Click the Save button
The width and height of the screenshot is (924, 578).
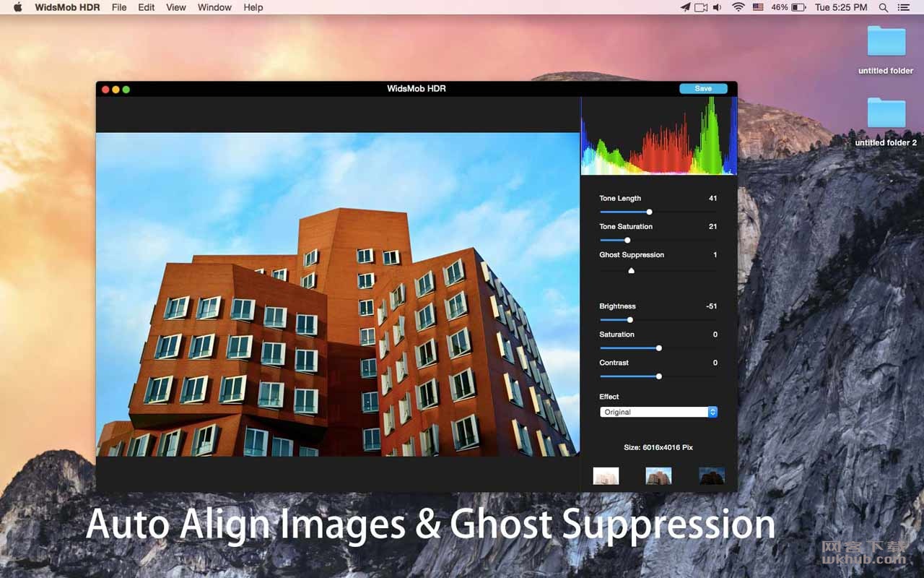coord(703,88)
